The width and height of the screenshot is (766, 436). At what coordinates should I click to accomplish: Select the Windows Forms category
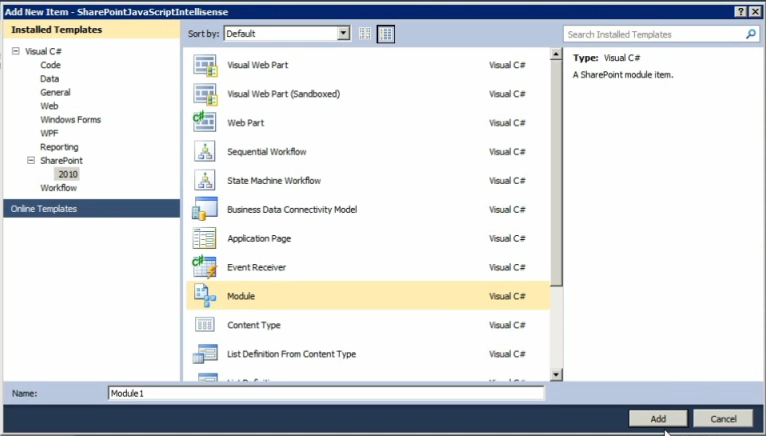tap(70, 120)
